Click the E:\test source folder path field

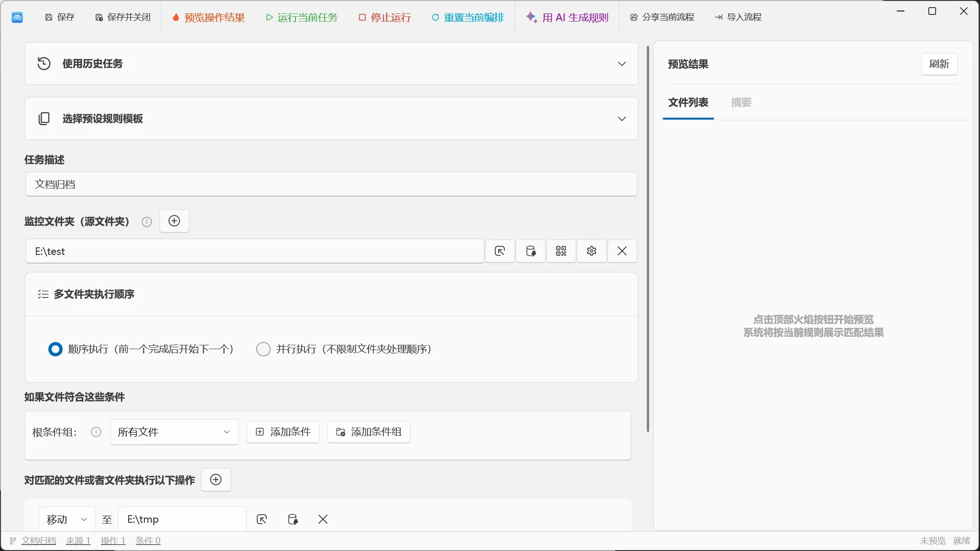click(255, 251)
